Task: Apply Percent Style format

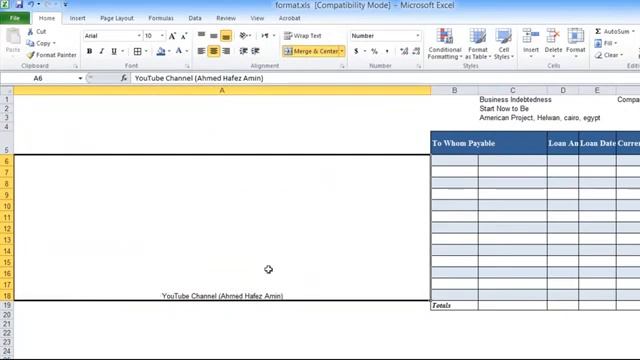Action: point(374,51)
